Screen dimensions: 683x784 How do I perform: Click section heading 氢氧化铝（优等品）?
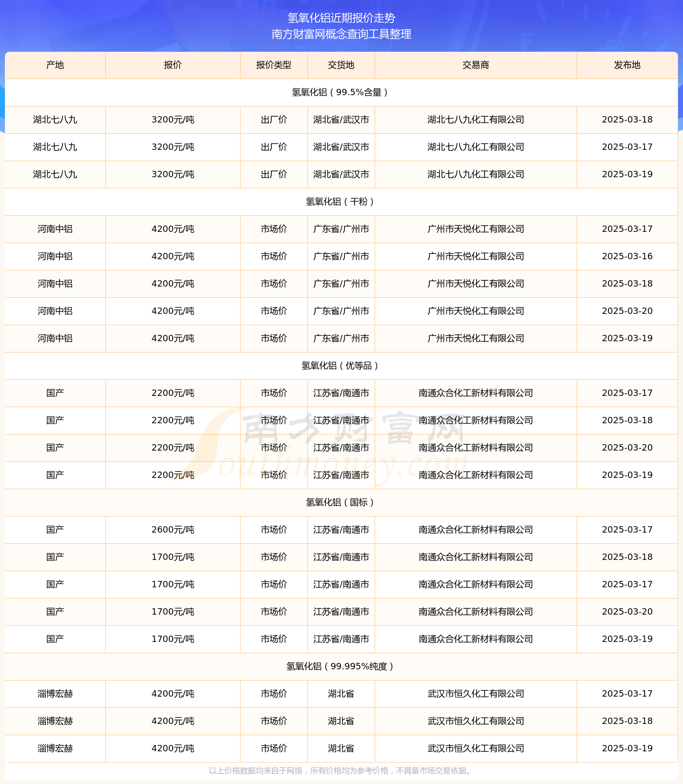341,366
